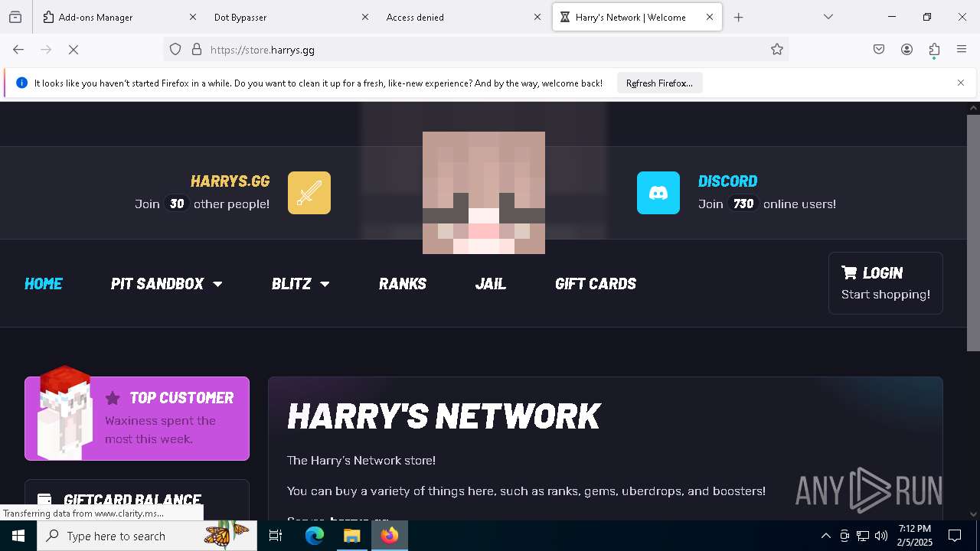Click the GIFTCARD BALANCE heading
This screenshot has height=551, width=980.
pyautogui.click(x=132, y=500)
